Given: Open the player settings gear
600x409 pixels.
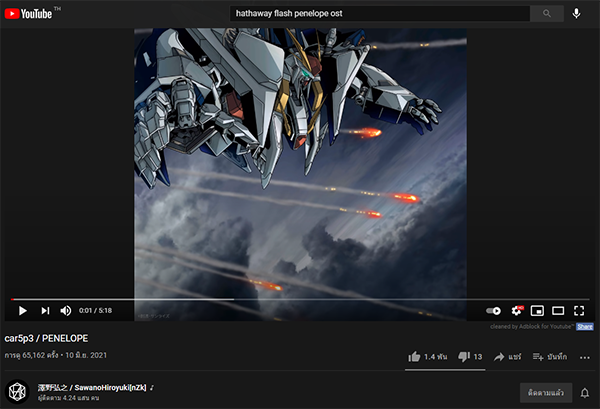Looking at the screenshot, I should [x=517, y=311].
